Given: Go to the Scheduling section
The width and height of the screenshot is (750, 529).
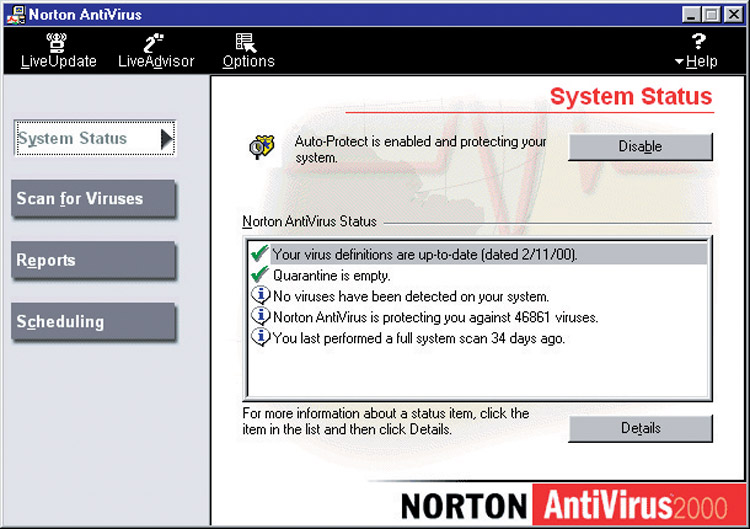Looking at the screenshot, I should click(x=93, y=321).
